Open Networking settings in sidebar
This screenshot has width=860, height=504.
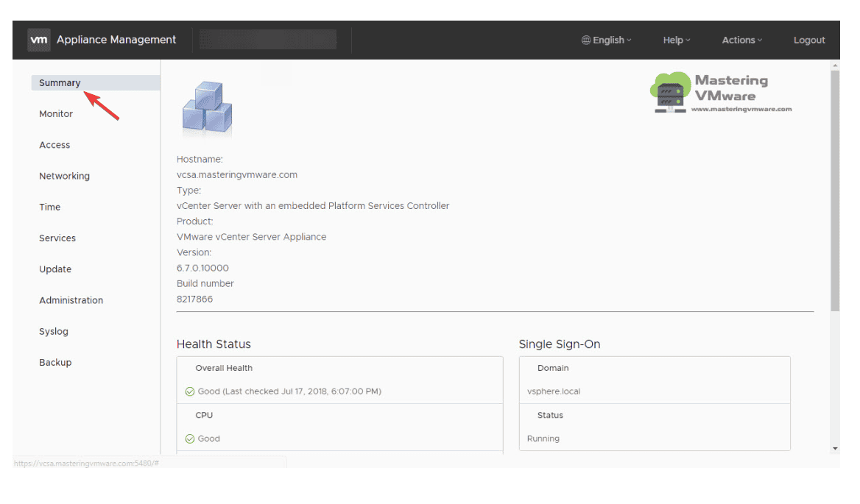coord(64,176)
